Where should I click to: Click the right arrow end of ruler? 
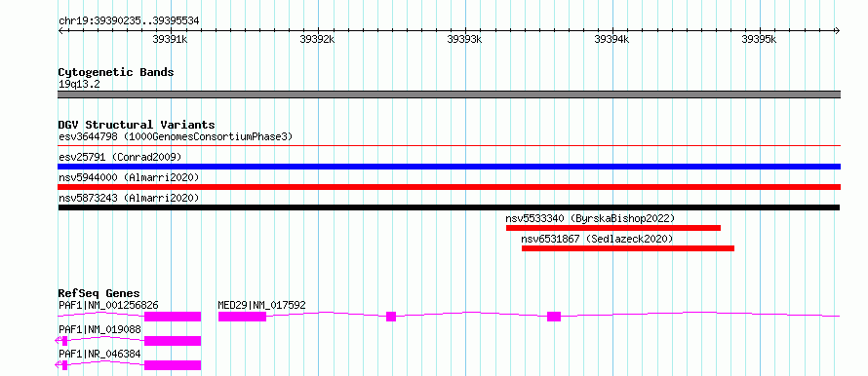838,31
